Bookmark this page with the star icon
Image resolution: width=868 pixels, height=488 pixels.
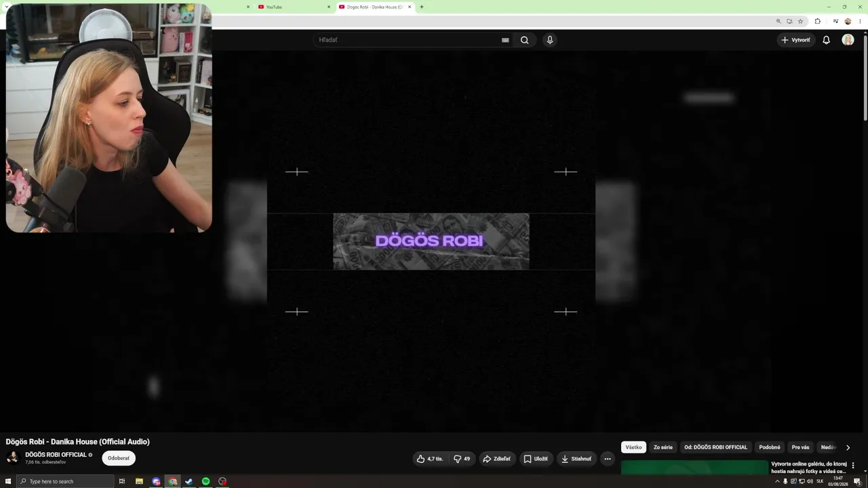[x=800, y=21]
